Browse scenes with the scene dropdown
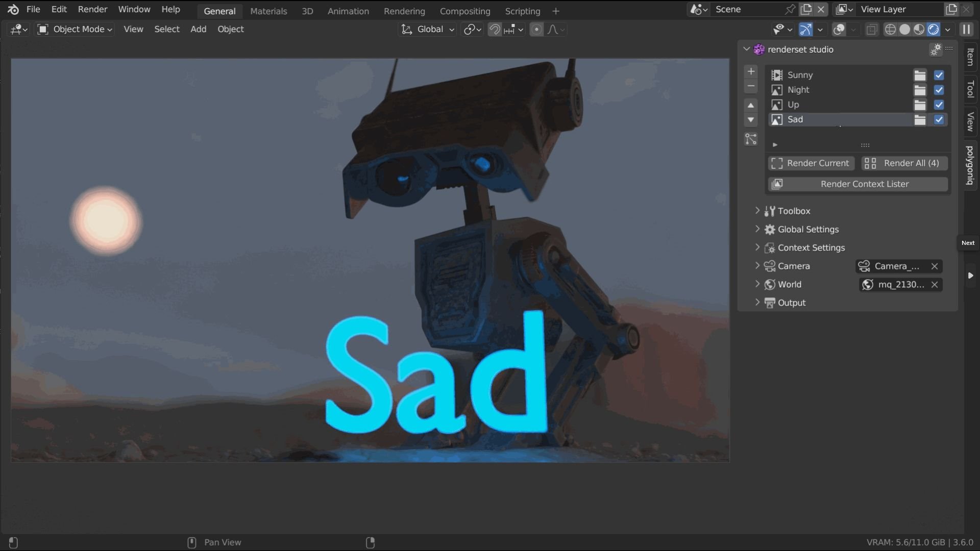 pyautogui.click(x=699, y=9)
